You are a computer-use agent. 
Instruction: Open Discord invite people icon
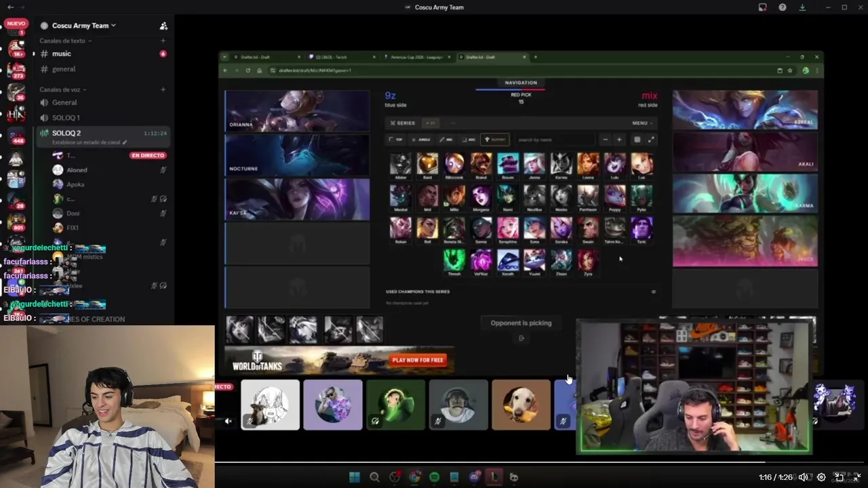point(163,26)
